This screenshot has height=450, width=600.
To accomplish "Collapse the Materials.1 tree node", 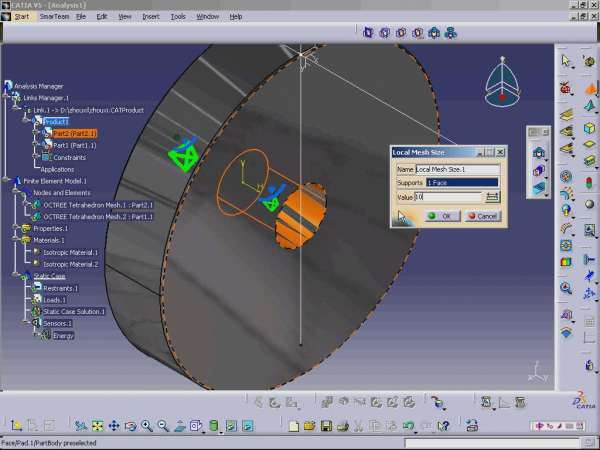I will (x=15, y=239).
